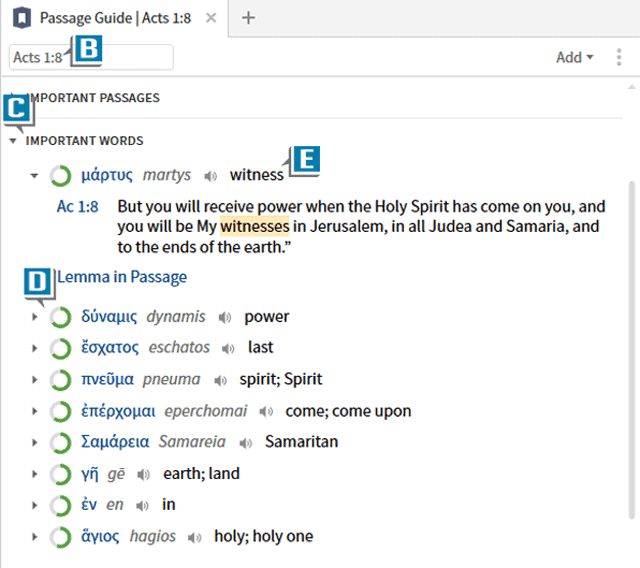Collapse the μάρτυς word entry
The image size is (640, 568).
click(x=34, y=176)
